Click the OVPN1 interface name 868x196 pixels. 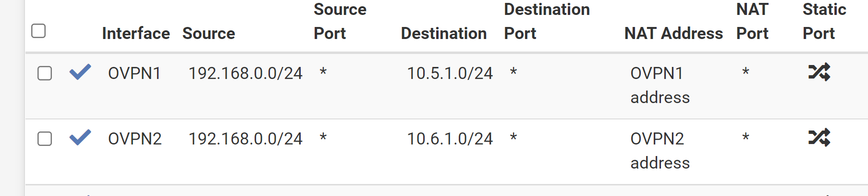click(x=134, y=73)
